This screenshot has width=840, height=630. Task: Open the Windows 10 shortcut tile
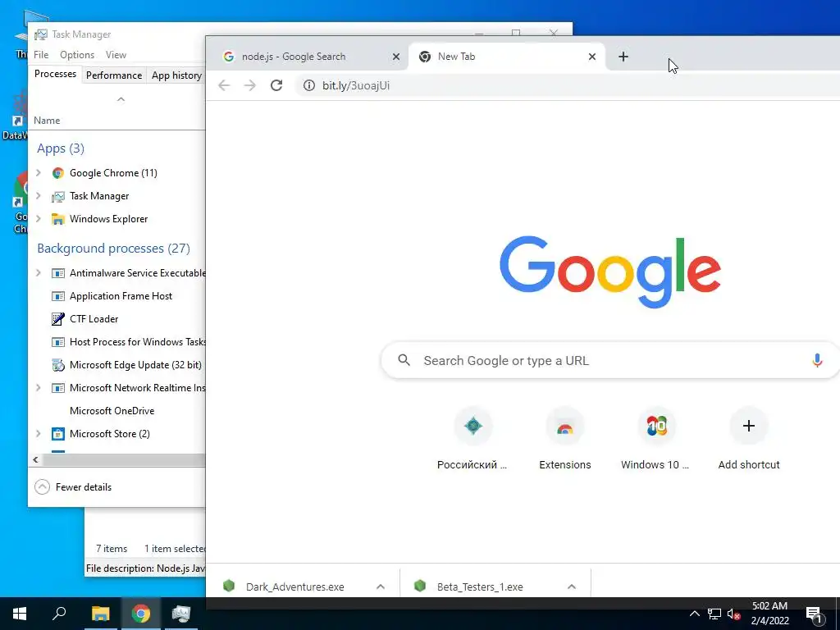point(657,426)
